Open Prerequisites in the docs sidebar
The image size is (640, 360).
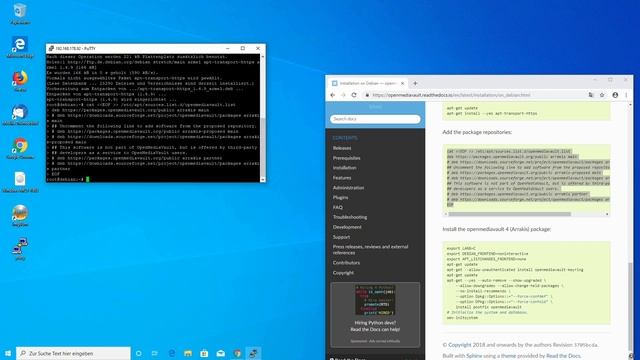tap(347, 158)
